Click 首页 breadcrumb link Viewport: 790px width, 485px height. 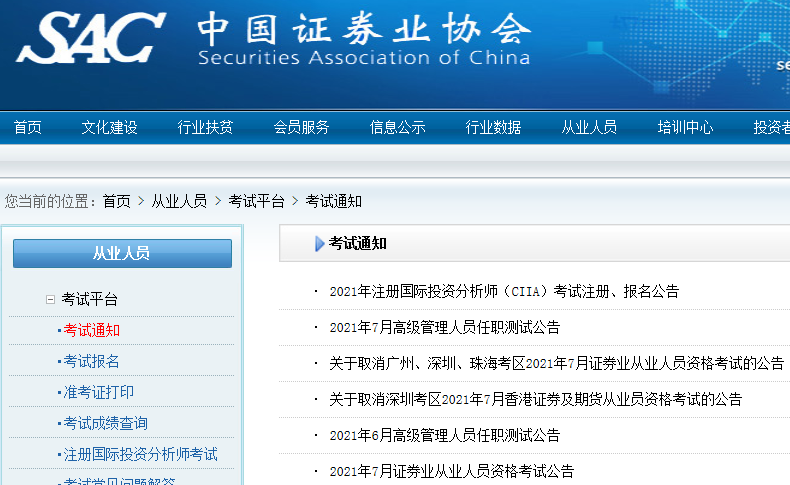click(x=116, y=201)
